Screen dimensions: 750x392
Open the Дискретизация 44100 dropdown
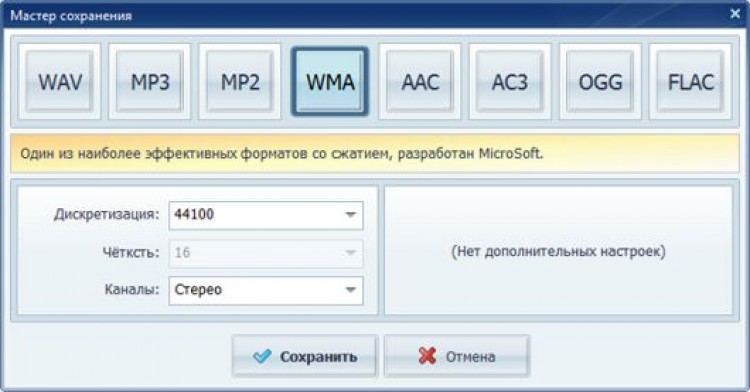(x=266, y=215)
